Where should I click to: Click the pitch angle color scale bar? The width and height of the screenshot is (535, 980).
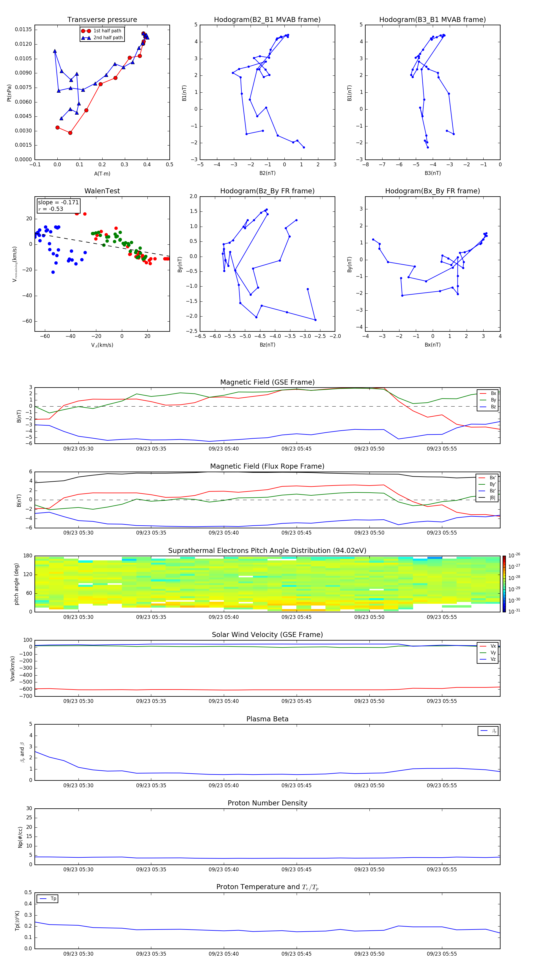pyautogui.click(x=504, y=584)
